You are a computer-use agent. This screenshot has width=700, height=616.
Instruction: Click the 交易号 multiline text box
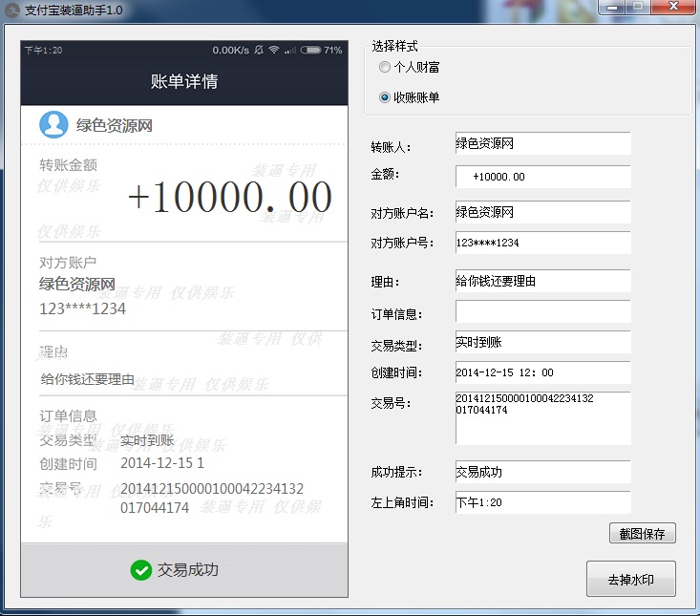[542, 417]
